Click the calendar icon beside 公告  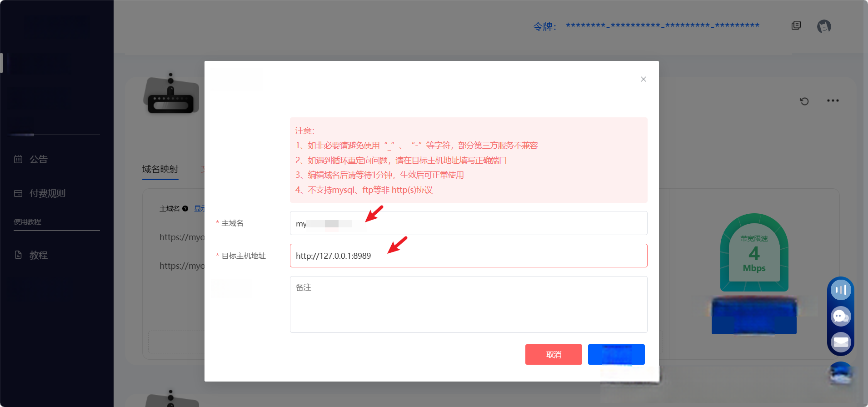coord(18,159)
